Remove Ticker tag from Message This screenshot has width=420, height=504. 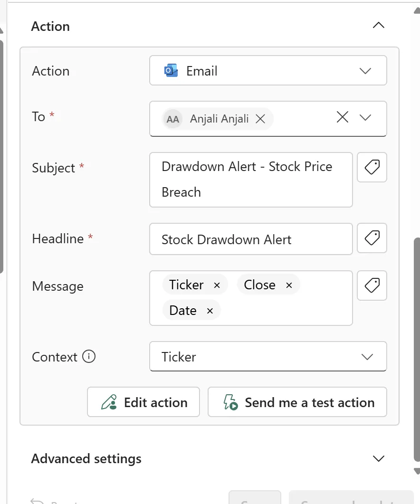click(217, 285)
